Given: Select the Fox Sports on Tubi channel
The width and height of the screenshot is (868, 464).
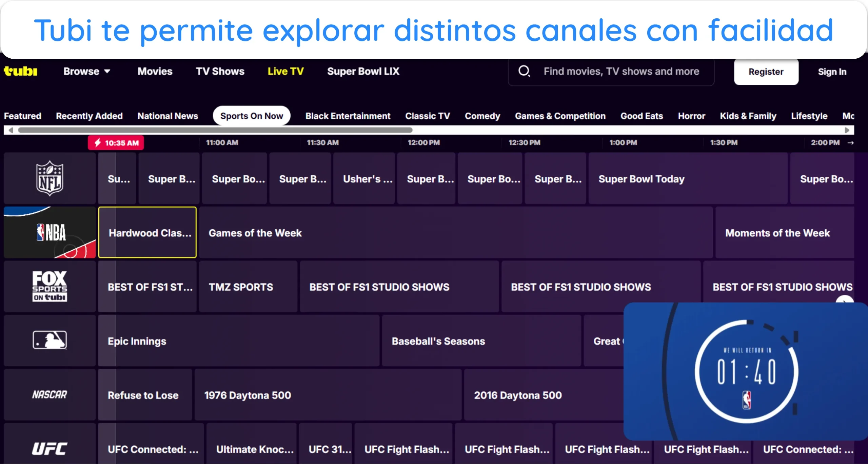Looking at the screenshot, I should pos(50,286).
